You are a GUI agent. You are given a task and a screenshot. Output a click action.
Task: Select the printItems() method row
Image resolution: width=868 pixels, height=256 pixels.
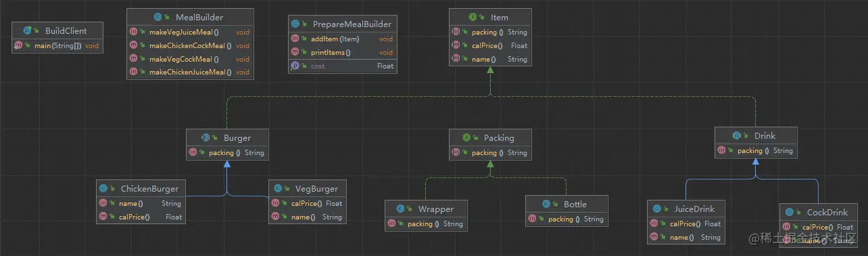pos(341,52)
